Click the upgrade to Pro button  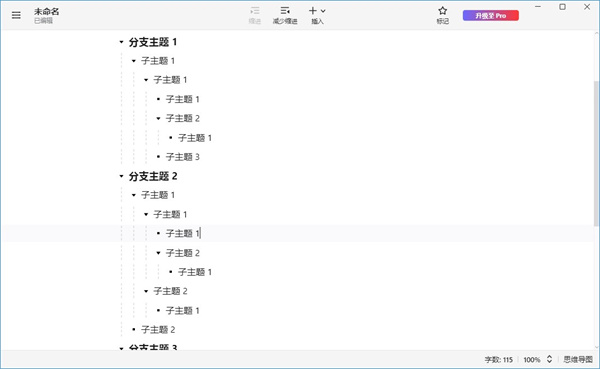[491, 16]
